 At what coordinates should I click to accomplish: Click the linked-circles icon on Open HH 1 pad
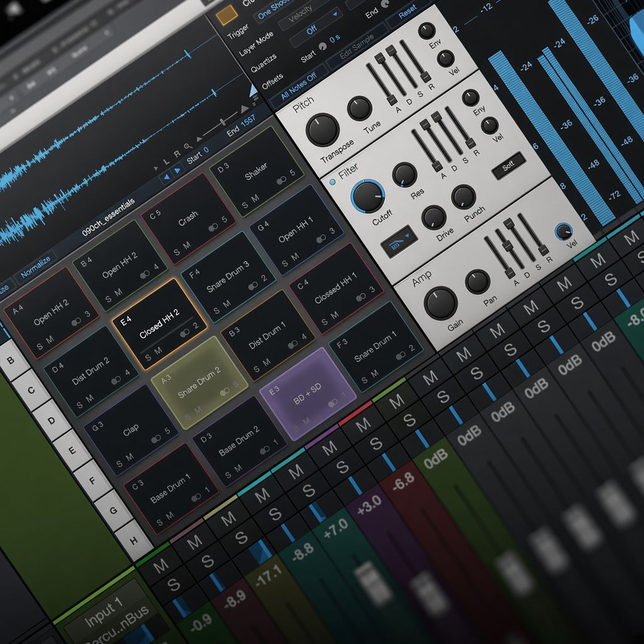click(x=321, y=238)
